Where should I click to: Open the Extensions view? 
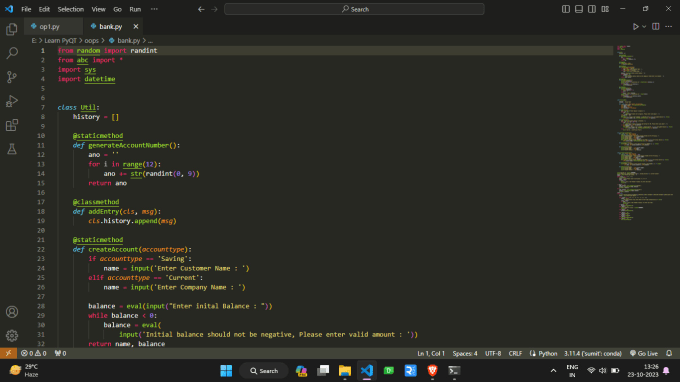(12, 125)
